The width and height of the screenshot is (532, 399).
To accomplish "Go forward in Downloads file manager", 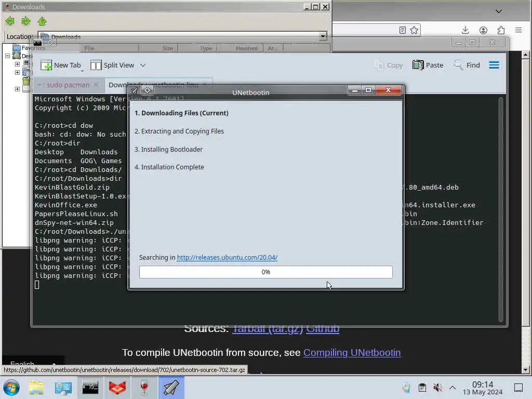I will coord(26,21).
